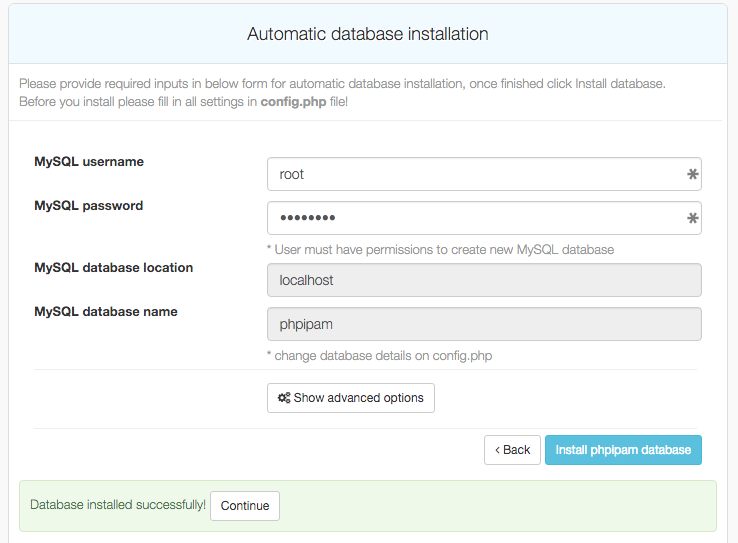
Task: Go back with the Back button
Action: coord(512,450)
